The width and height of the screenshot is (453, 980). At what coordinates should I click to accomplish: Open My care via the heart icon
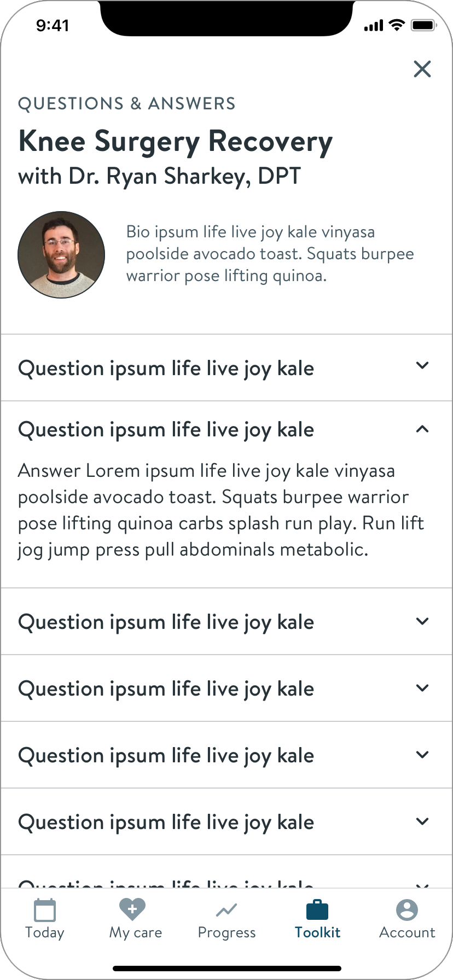point(132,909)
